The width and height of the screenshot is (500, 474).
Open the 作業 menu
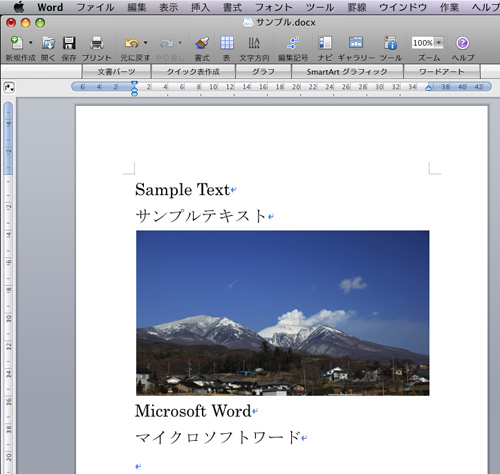tap(449, 7)
